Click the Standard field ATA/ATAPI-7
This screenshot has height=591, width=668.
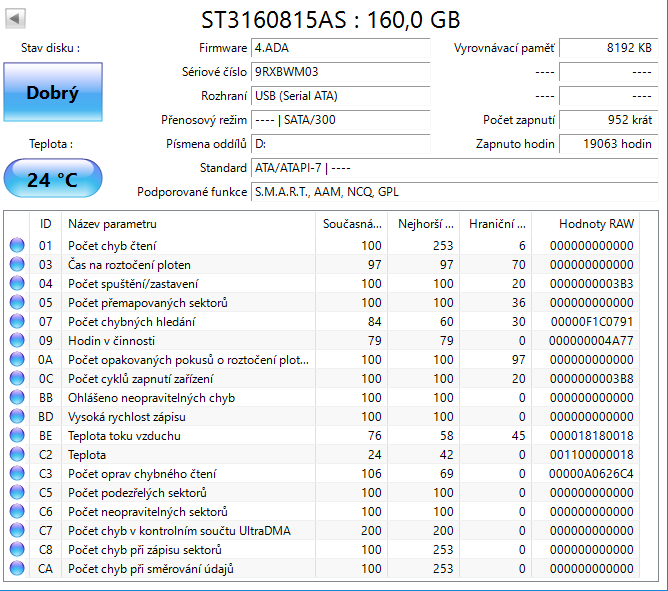click(x=455, y=168)
